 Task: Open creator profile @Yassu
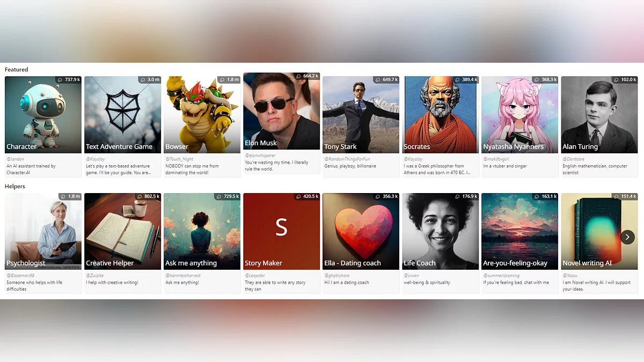(570, 276)
